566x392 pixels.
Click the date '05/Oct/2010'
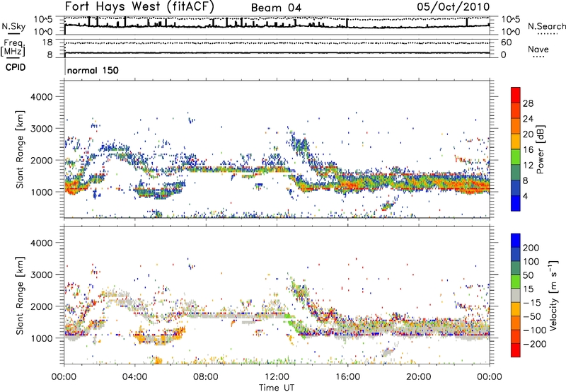[454, 7]
